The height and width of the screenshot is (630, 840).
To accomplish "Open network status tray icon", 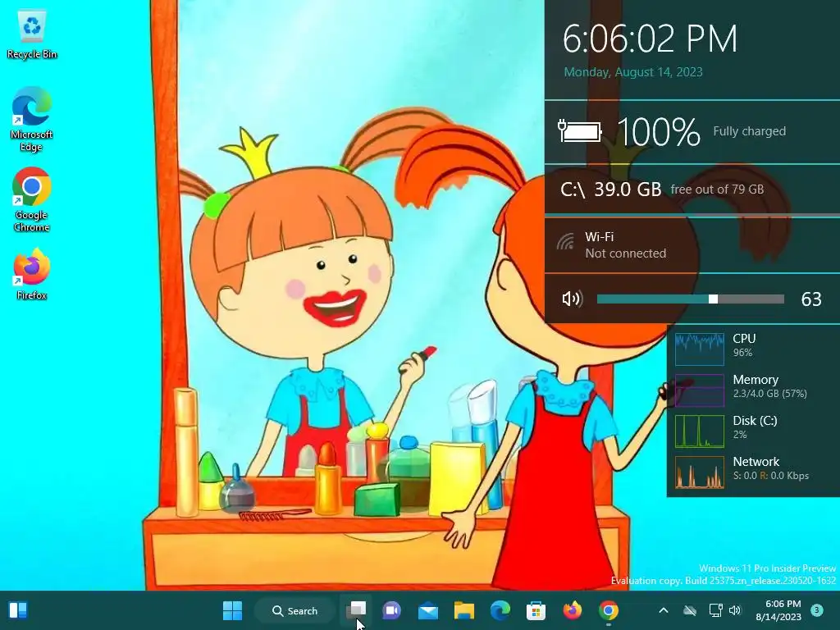I will 715,610.
